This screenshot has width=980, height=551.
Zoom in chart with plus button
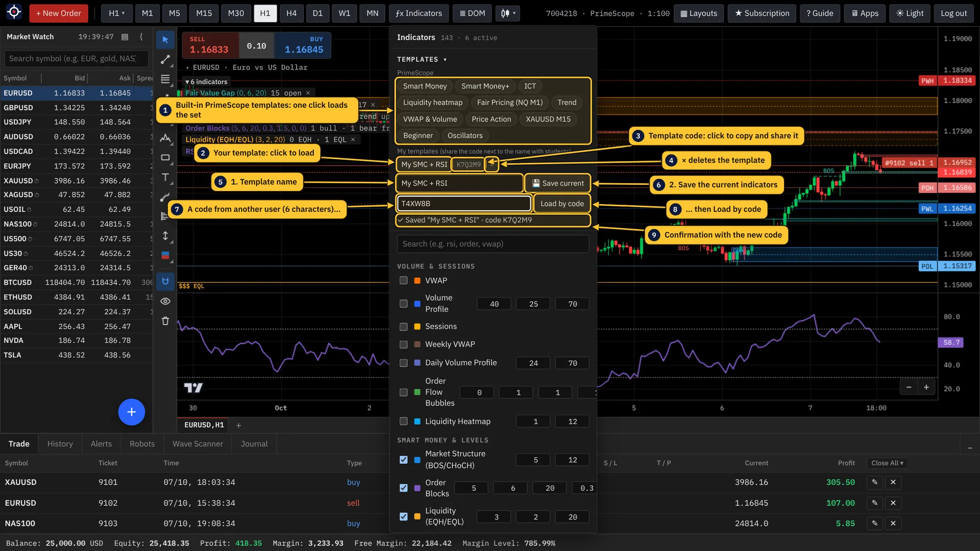[x=926, y=387]
